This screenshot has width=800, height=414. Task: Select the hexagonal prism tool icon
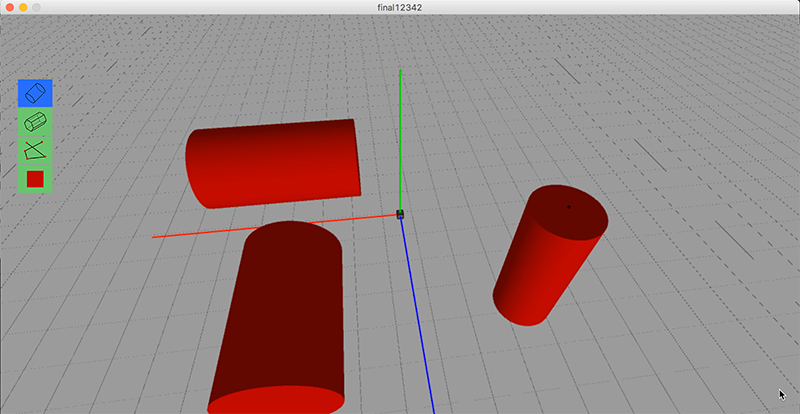[35, 122]
